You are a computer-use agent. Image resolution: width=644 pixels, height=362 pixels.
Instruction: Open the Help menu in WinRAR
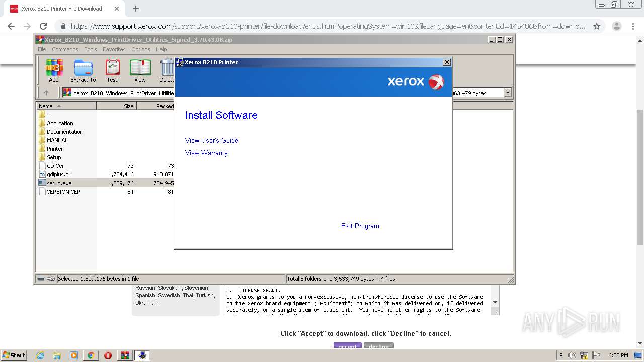(161, 49)
